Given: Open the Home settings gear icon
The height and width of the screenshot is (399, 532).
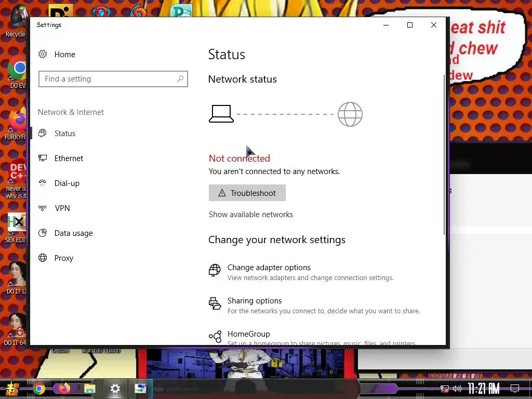Looking at the screenshot, I should coord(43,54).
